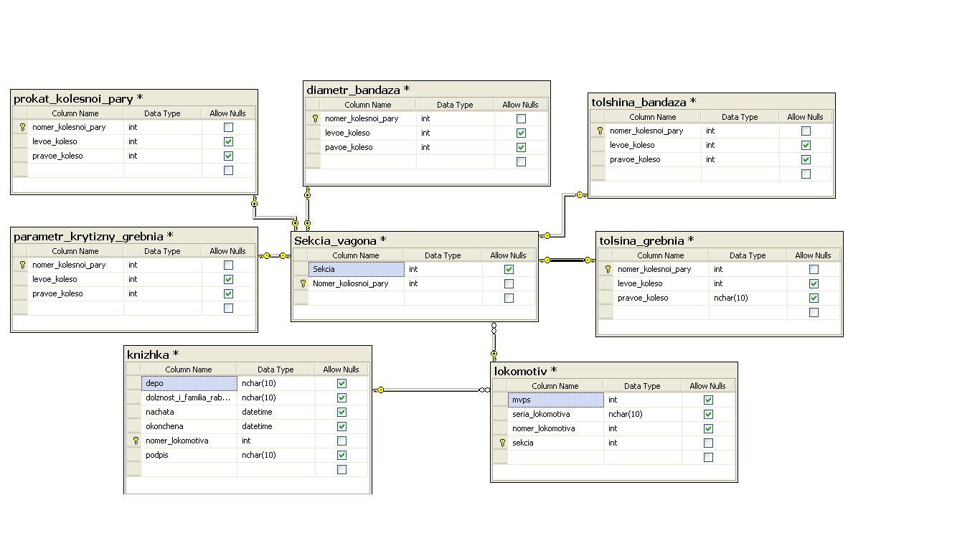Viewport: 980px width, 551px height.
Task: Select the Sekcia_vagona table title bar
Action: point(415,240)
